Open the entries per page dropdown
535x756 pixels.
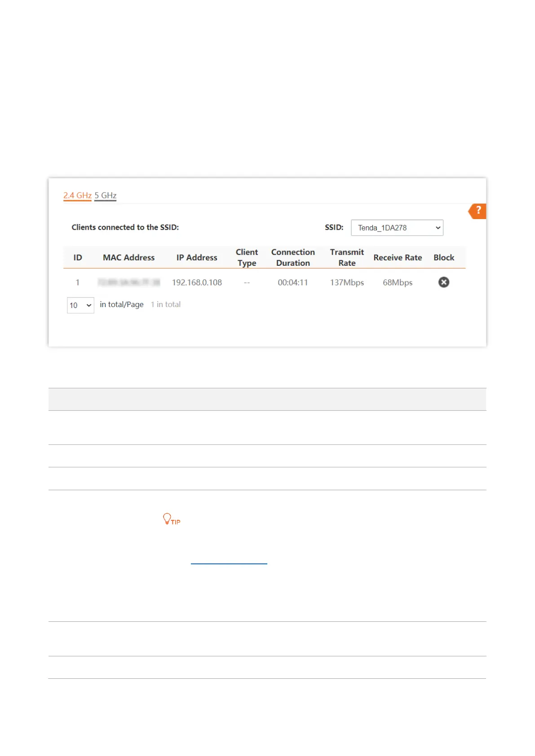[80, 305]
